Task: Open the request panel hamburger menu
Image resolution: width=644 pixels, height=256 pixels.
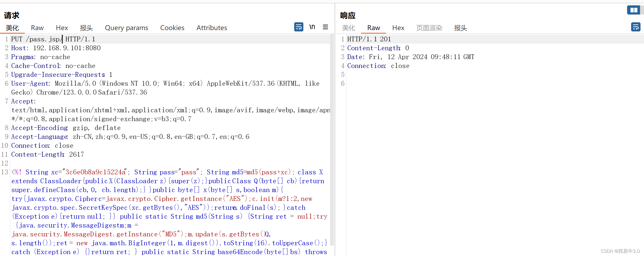Action: 325,27
